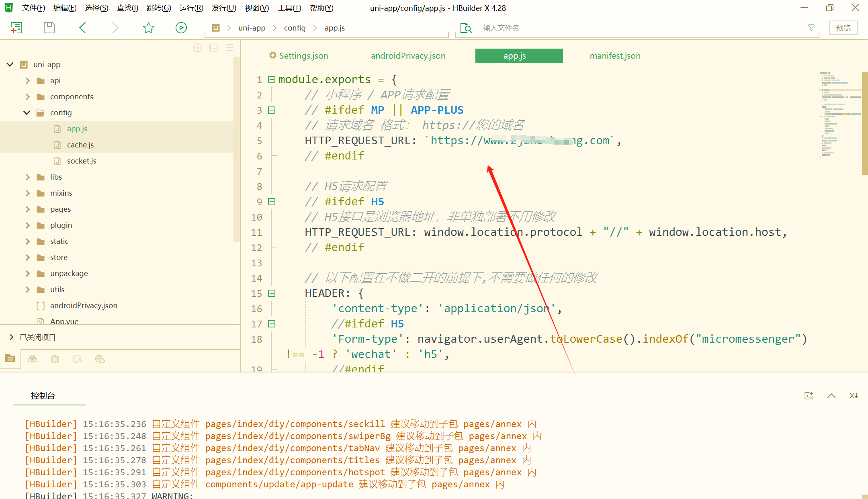868x499 pixels.
Task: Switch to the androidPrivacy.json tab
Action: point(408,56)
